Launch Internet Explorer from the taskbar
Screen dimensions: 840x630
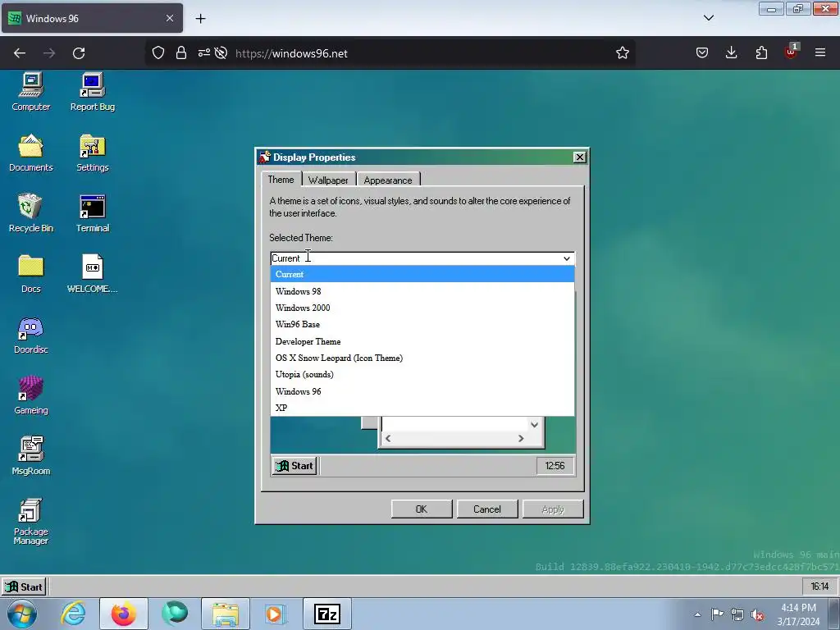[73, 614]
